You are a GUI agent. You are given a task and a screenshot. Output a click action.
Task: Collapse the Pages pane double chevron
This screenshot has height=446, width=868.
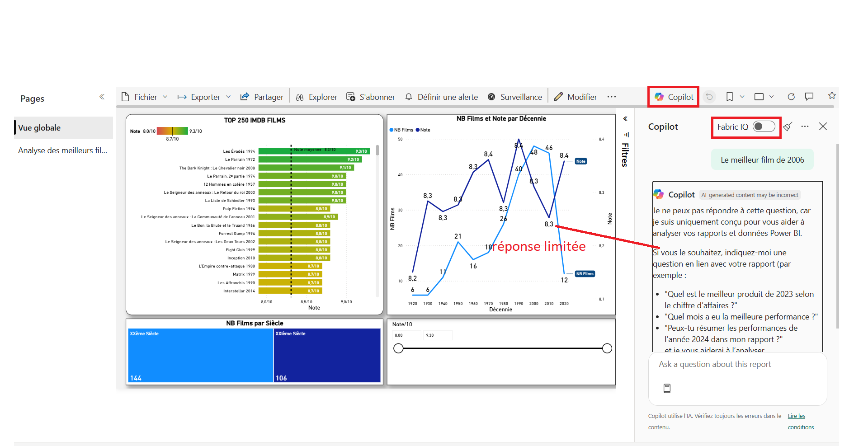click(x=102, y=97)
